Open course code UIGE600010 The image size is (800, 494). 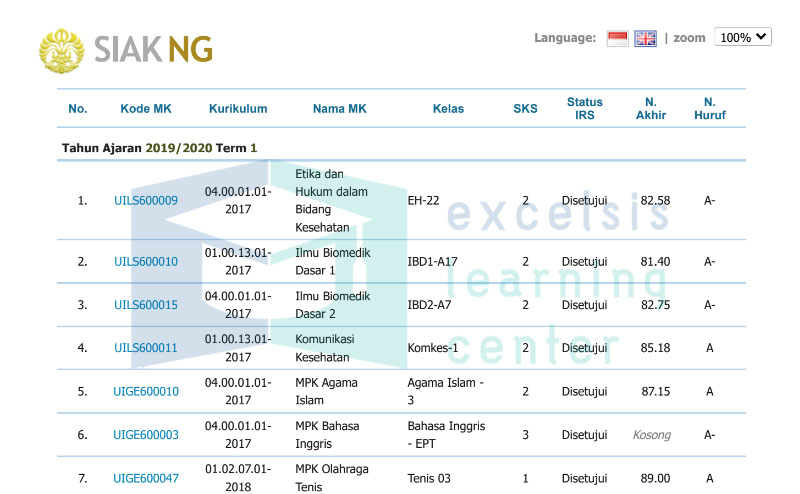point(146,392)
